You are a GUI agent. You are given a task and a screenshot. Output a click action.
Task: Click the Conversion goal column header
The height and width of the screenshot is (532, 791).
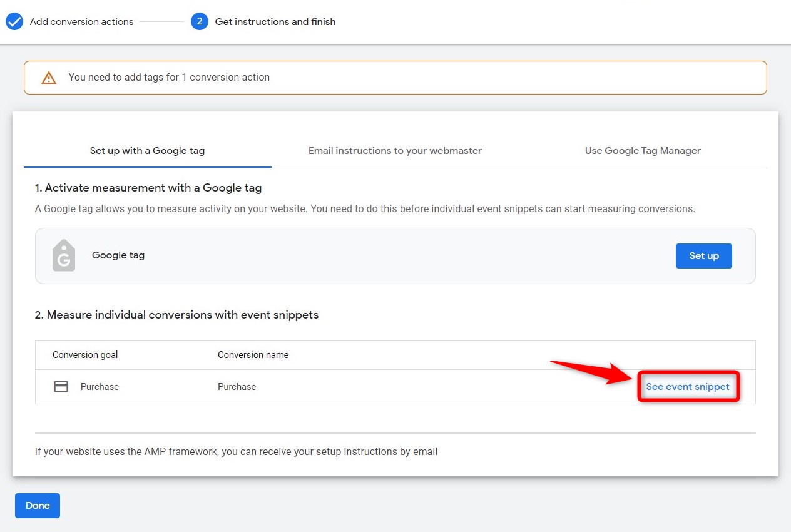85,355
